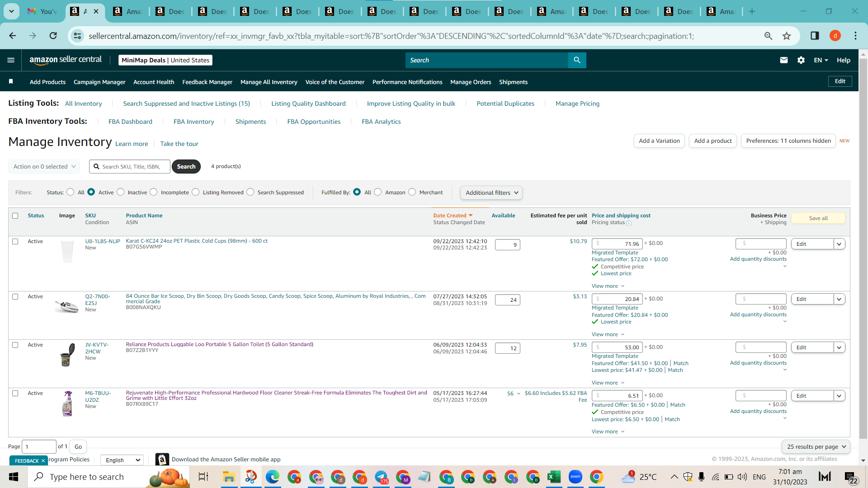The width and height of the screenshot is (868, 488).
Task: Open the Pricing status info icon
Action: coord(629,223)
